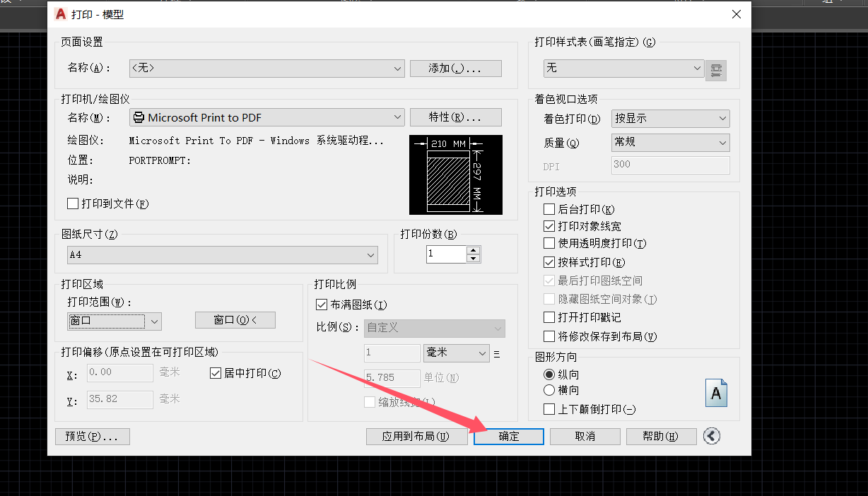Click the plot style table editor icon
This screenshot has height=496, width=868.
[716, 70]
